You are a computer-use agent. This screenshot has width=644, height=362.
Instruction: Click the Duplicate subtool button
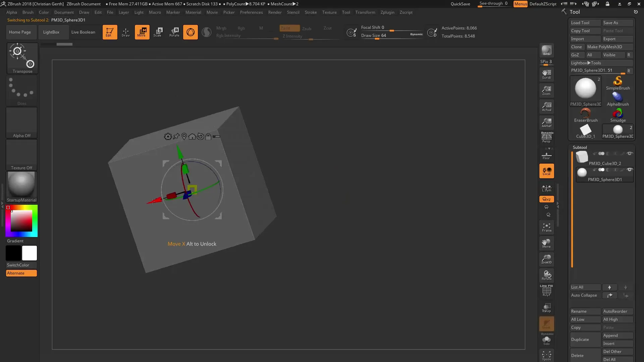585,340
